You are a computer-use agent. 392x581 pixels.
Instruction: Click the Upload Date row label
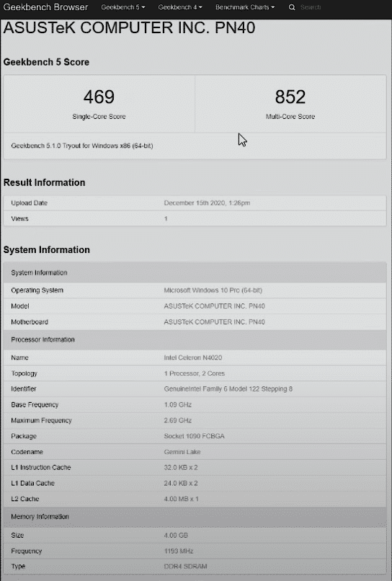[30, 203]
